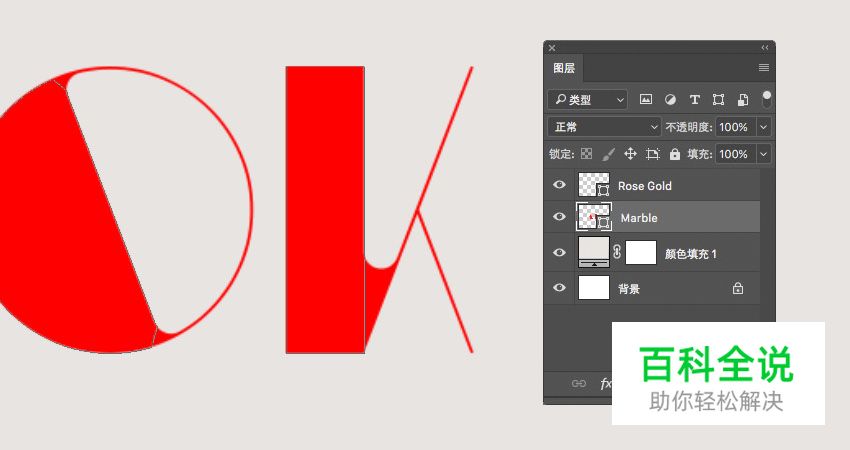Image resolution: width=850 pixels, height=450 pixels.
Task: Lock image pixels brush icon
Action: click(x=608, y=154)
